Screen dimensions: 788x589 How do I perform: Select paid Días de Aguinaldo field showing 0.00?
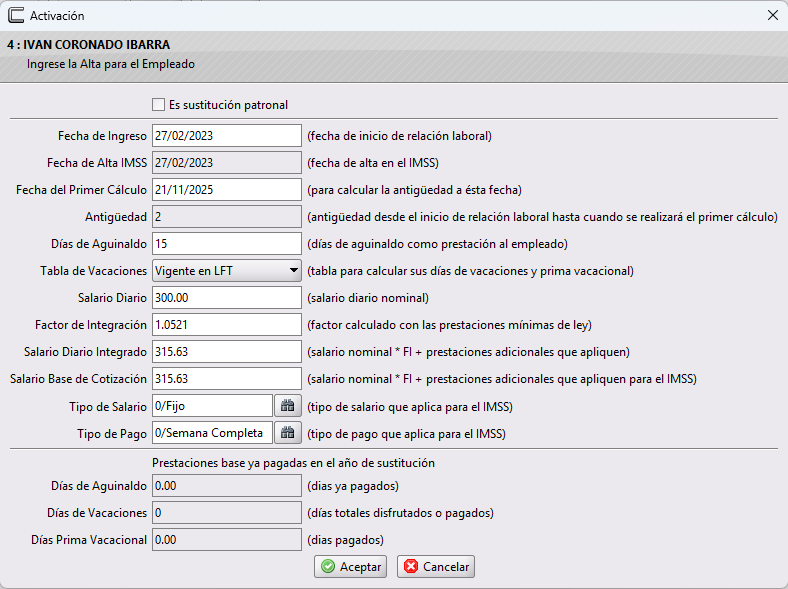coord(227,486)
